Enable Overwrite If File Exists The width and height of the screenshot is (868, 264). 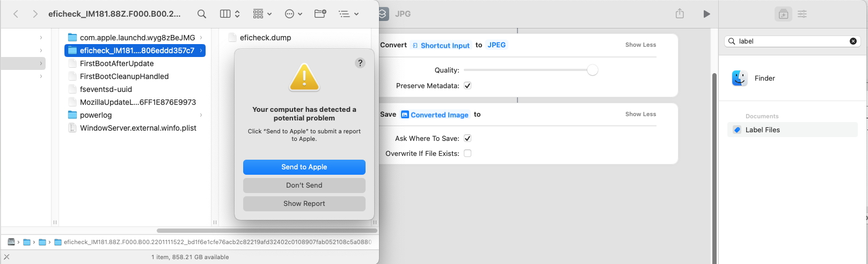[468, 153]
